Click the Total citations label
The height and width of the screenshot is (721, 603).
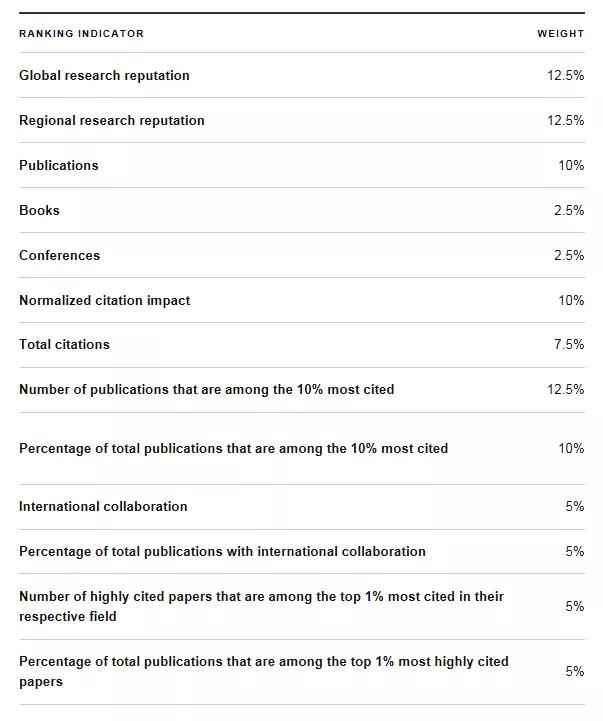[64, 345]
